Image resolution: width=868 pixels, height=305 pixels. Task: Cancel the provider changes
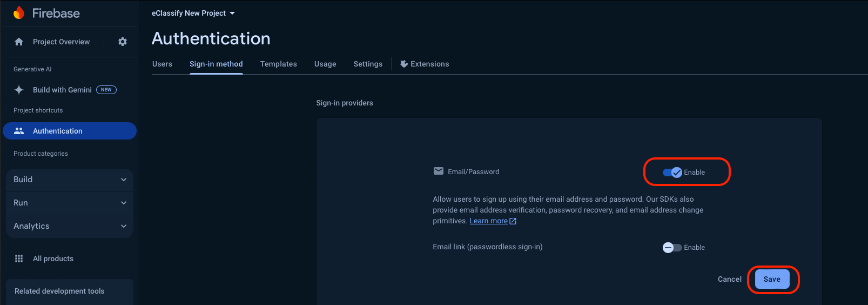click(730, 279)
